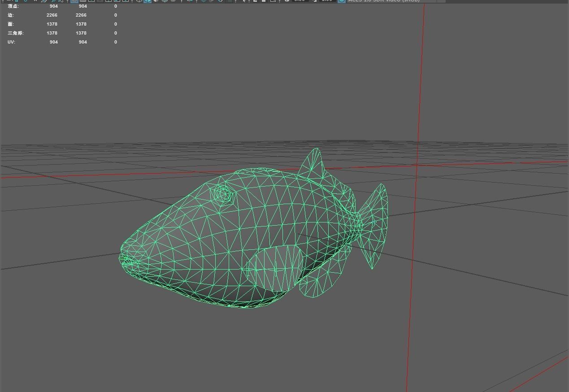Open the ACES 1.0 SDR-video view transform dropdown
The height and width of the screenshot is (392, 569).
tap(396, 1)
